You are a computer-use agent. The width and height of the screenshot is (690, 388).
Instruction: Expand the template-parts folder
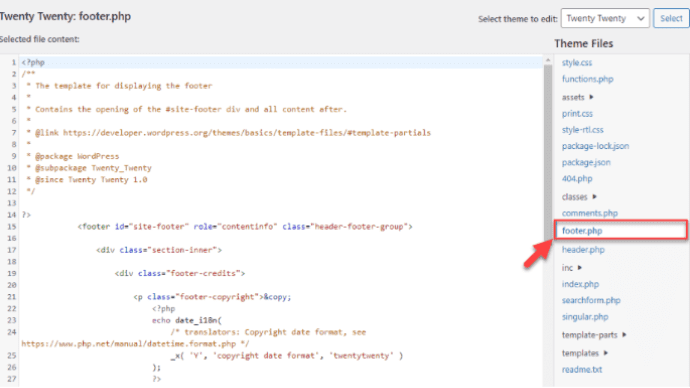click(x=594, y=335)
